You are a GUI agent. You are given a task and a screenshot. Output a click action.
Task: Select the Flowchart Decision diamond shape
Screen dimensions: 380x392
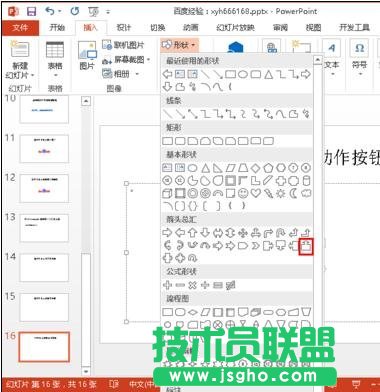[192, 312]
